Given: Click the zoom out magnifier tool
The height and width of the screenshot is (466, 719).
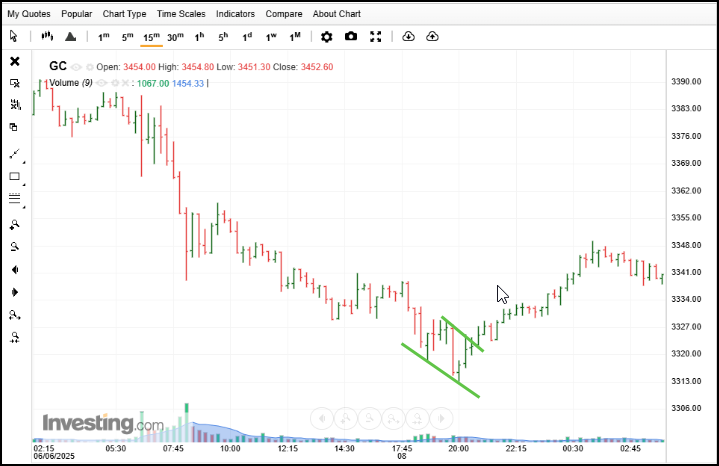Looking at the screenshot, I should (x=15, y=247).
